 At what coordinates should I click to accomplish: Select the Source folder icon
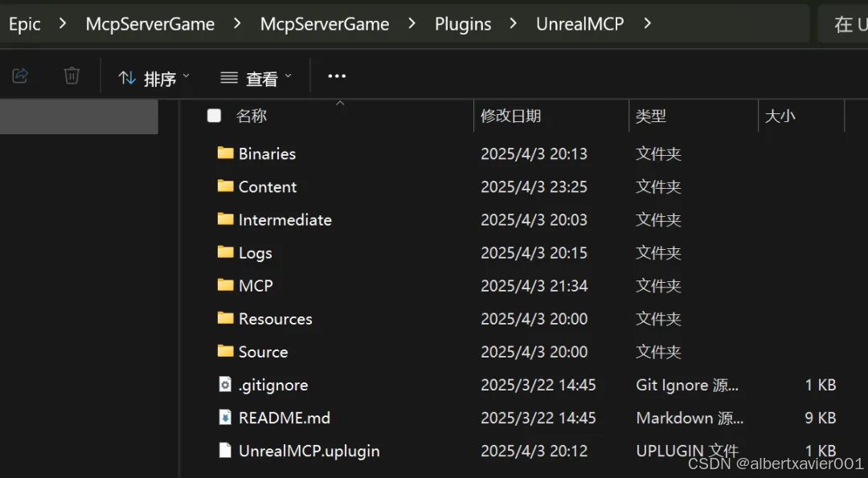click(225, 351)
